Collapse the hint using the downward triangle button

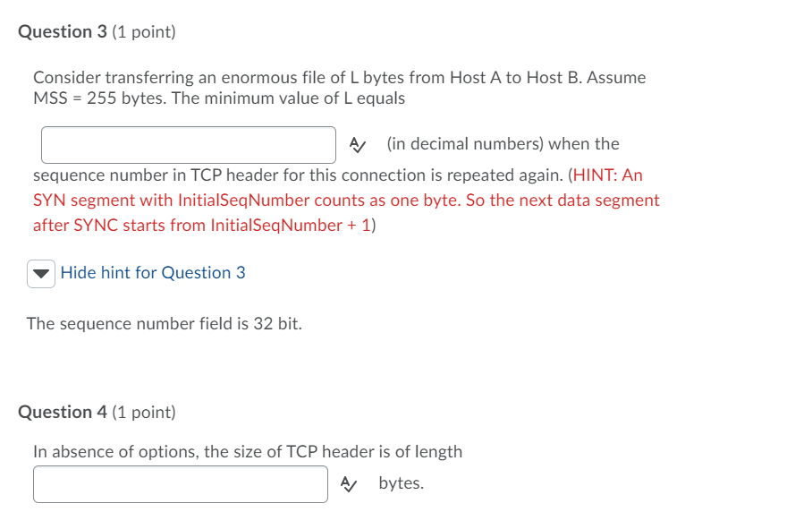coord(40,273)
